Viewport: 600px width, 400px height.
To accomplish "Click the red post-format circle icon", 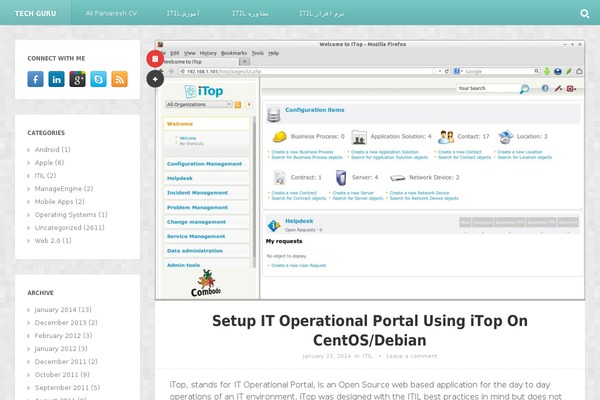I will click(155, 59).
